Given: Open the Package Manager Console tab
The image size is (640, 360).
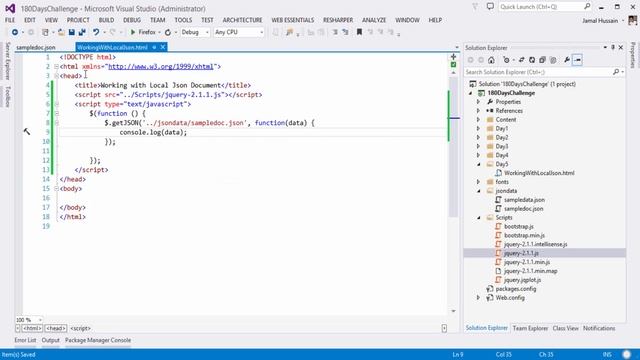Looking at the screenshot, I should 98,340.
